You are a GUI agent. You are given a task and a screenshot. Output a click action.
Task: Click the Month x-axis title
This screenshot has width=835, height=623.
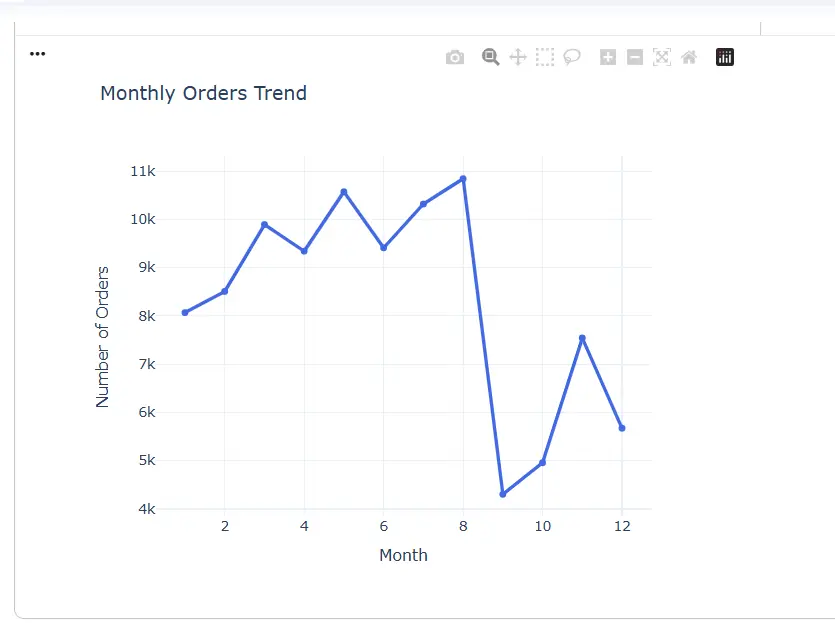tap(403, 555)
